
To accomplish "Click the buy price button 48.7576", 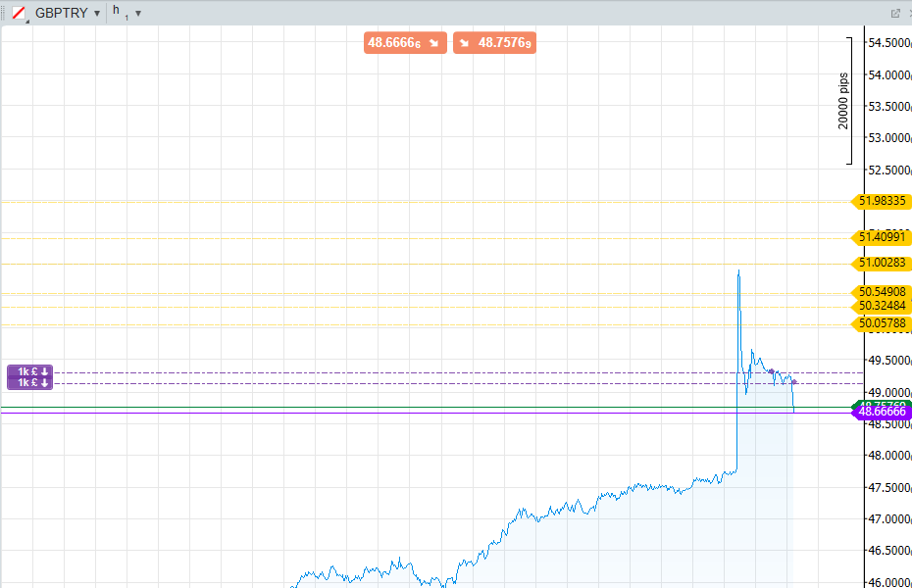I will click(495, 42).
